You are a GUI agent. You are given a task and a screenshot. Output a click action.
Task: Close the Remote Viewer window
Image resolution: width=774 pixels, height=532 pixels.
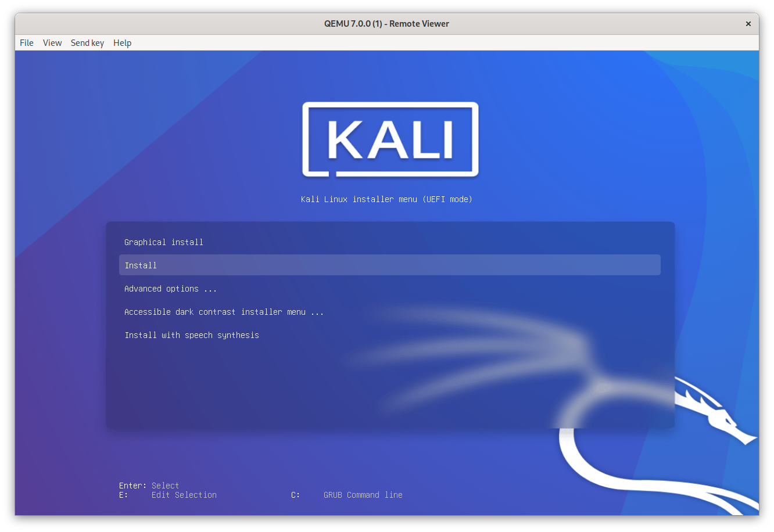pyautogui.click(x=748, y=24)
